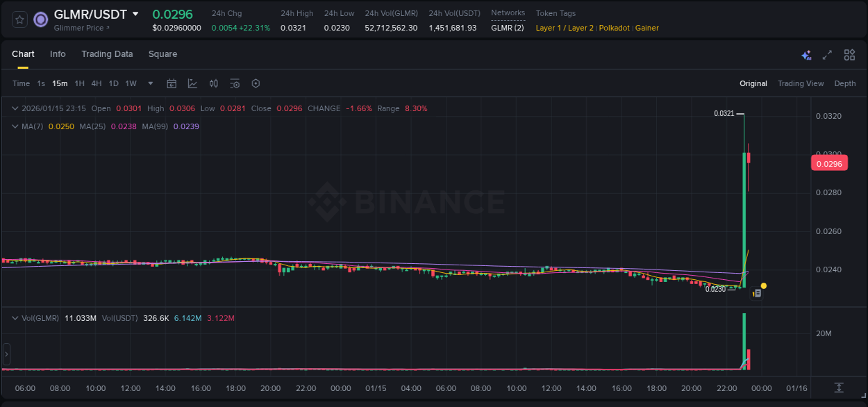Open the Info tab
Screen dimensions: 868x407
pyautogui.click(x=58, y=54)
